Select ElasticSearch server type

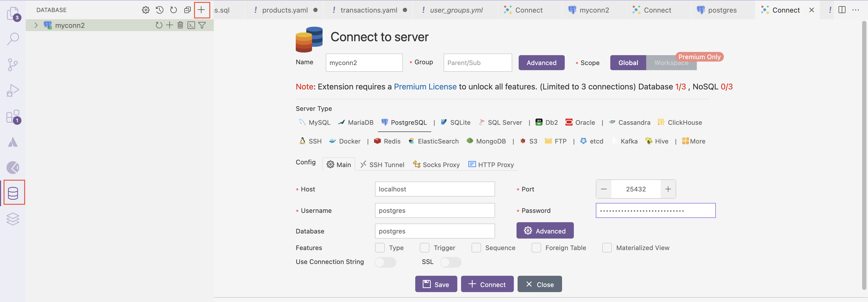click(433, 141)
